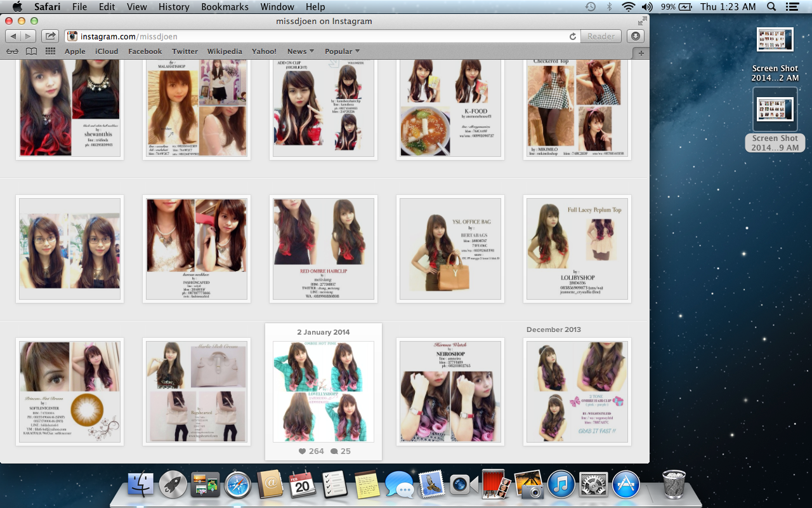Open the Help menu

(x=315, y=6)
